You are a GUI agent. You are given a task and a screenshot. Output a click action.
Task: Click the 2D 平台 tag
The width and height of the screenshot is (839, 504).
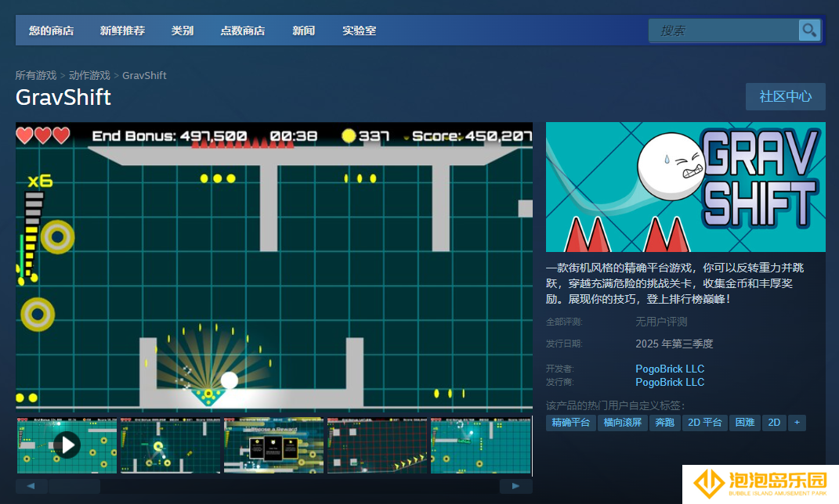click(705, 423)
